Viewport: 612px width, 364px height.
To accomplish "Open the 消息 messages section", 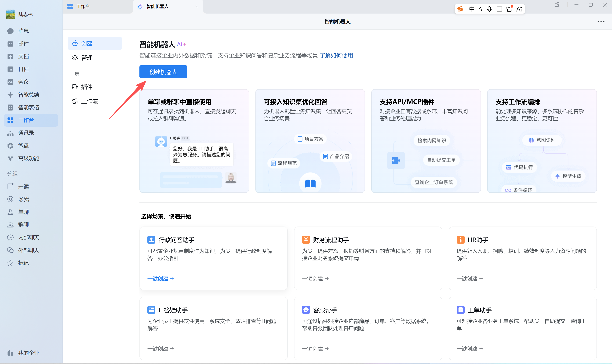I will click(31, 31).
